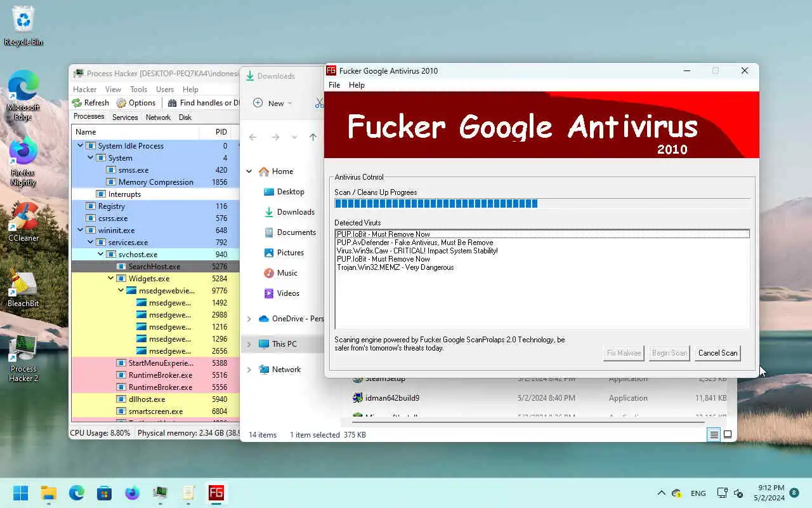The height and width of the screenshot is (508, 812).
Task: Open Microsoft Edge from taskbar
Action: pos(76,493)
